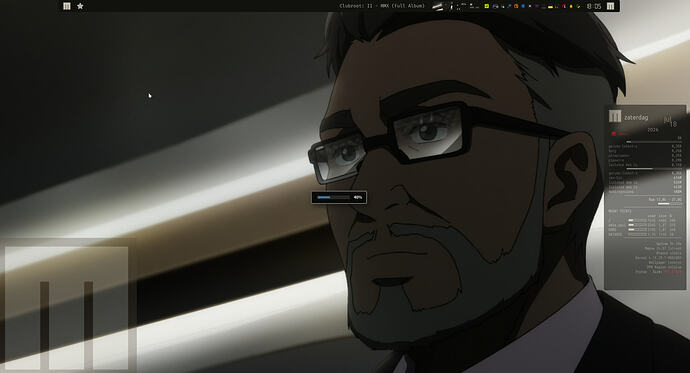The width and height of the screenshot is (690, 373).
Task: Click the yellow pencil tray icon
Action: click(578, 6)
